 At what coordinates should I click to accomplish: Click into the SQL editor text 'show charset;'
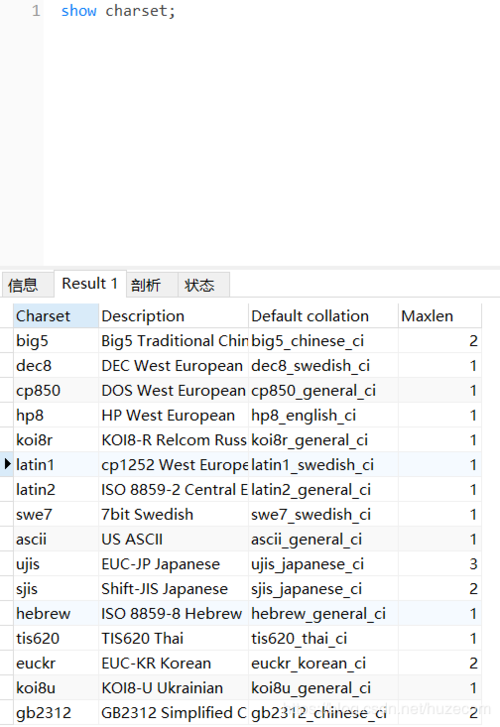tap(118, 11)
